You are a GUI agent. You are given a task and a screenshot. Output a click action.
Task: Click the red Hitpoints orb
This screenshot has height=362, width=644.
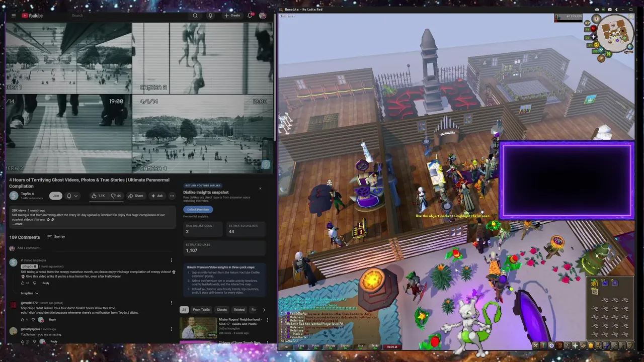click(594, 29)
